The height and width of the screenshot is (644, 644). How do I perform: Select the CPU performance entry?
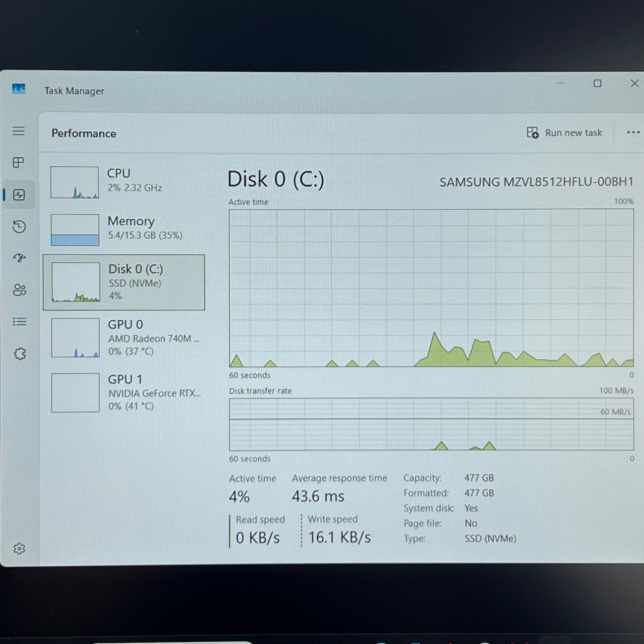(124, 182)
